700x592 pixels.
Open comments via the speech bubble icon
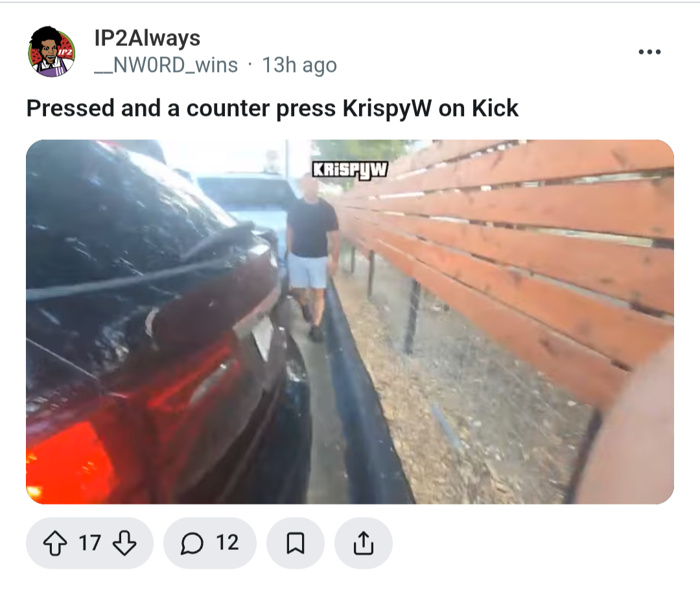pos(192,543)
